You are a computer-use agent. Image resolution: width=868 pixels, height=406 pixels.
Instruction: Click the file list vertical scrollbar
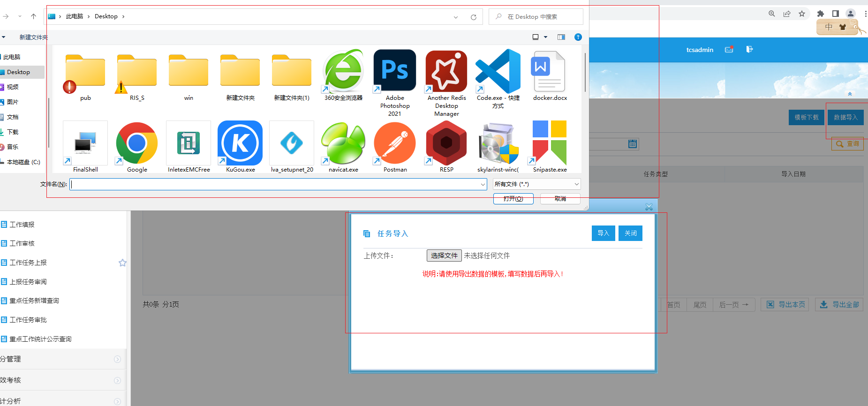coord(585,73)
